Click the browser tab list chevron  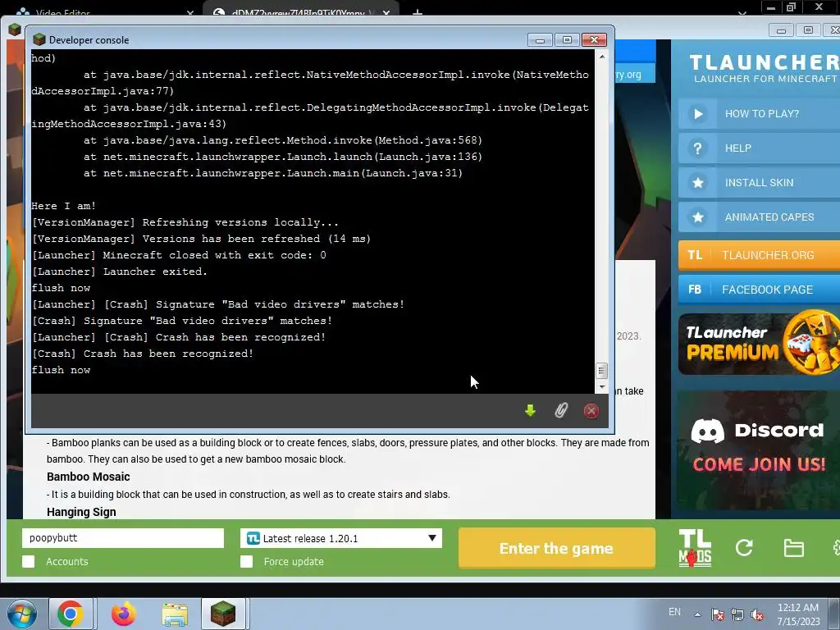(742, 13)
